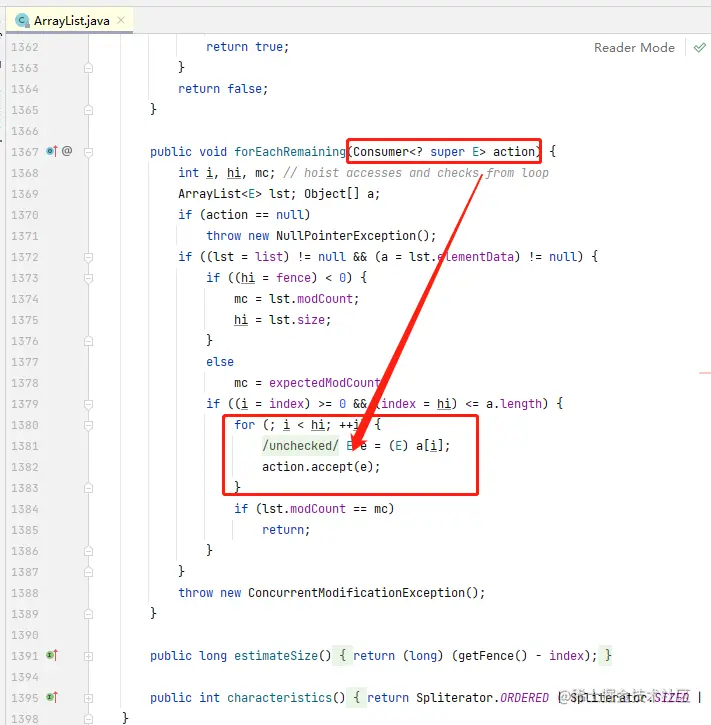Screen dimensions: 711x725
Task: Collapse the index check block on line 1379
Action: [x=89, y=404]
